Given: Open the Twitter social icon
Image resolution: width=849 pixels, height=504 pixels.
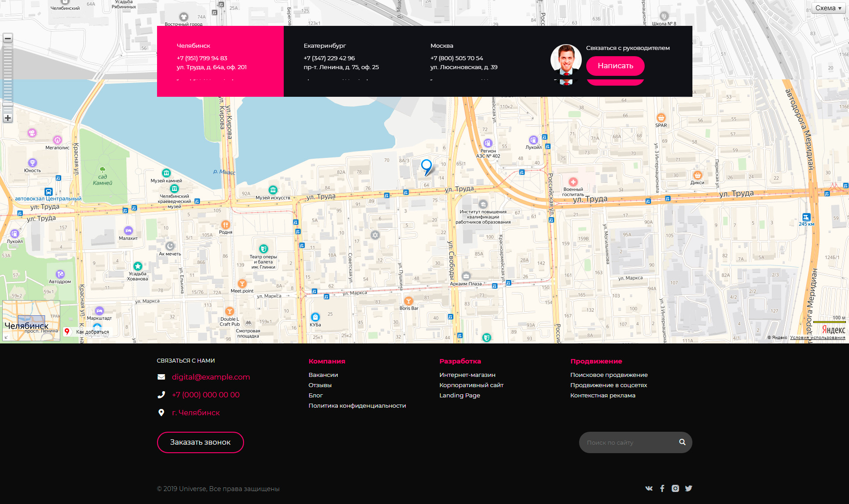Looking at the screenshot, I should pos(689,488).
